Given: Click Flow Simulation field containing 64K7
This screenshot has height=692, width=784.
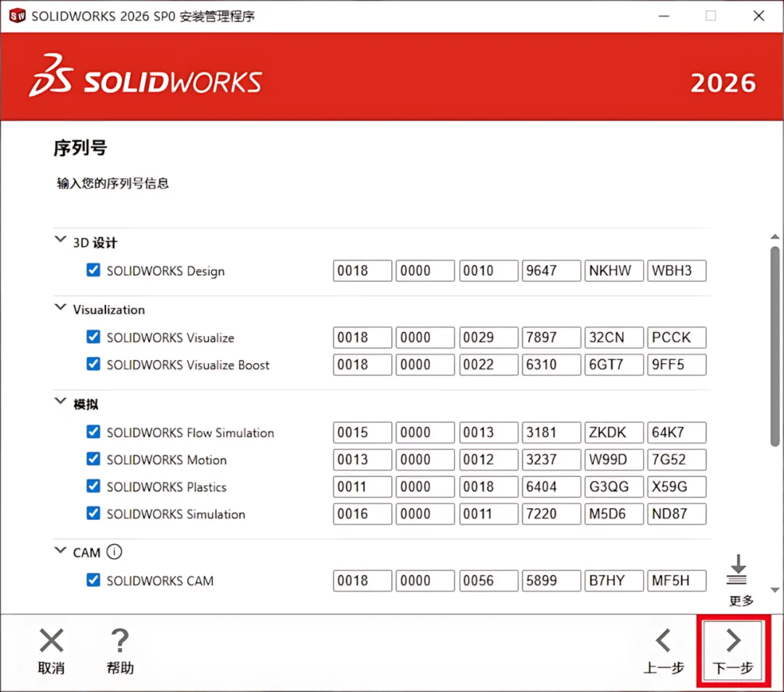Looking at the screenshot, I should [x=677, y=433].
